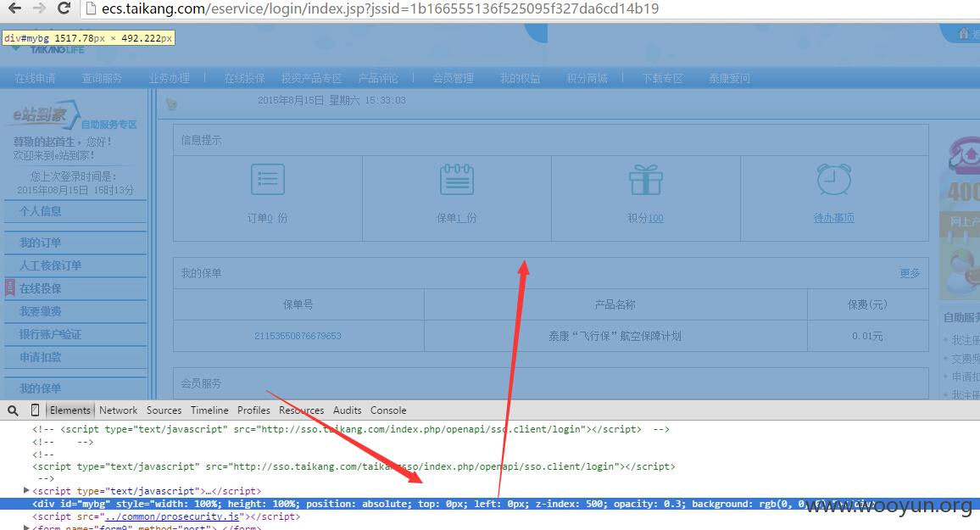Screen dimensions: 980x530
Task: Click the telephone hotline icon
Action: click(964, 156)
